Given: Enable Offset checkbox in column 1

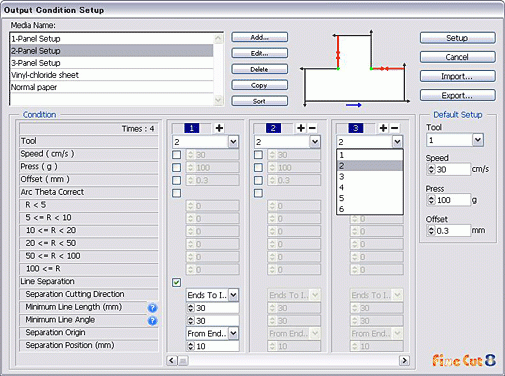Looking at the screenshot, I should click(x=177, y=180).
